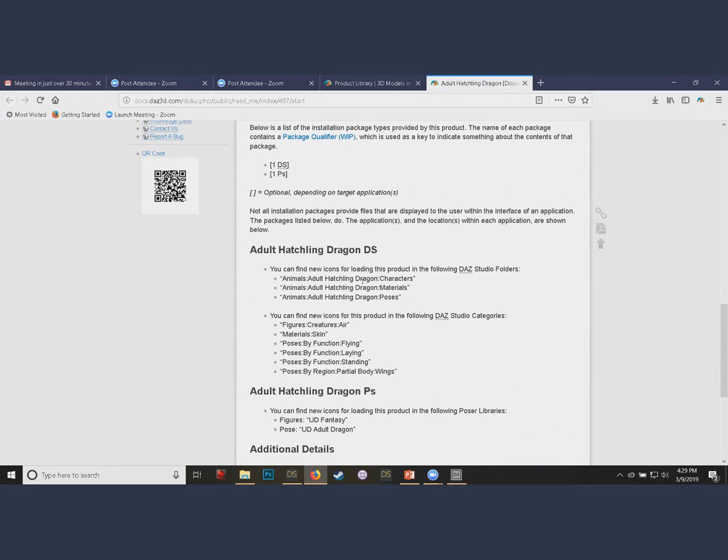The height and width of the screenshot is (560, 728).
Task: Open the Zoom app in taskbar
Action: pyautogui.click(x=433, y=475)
